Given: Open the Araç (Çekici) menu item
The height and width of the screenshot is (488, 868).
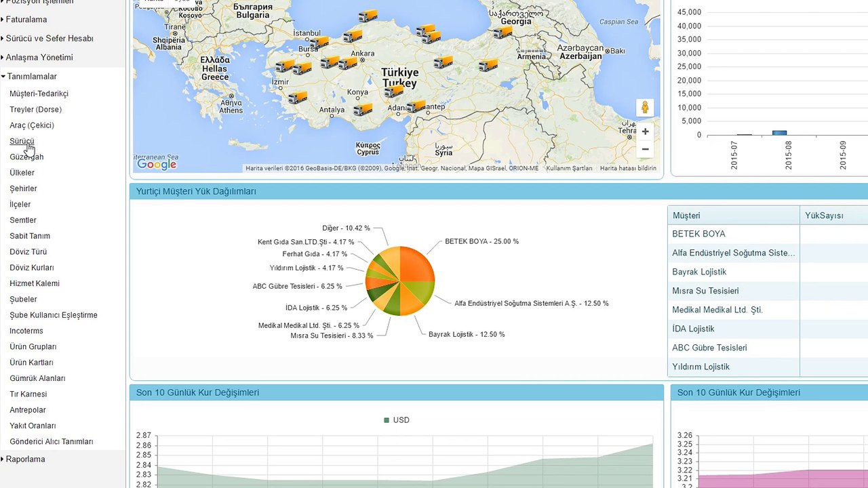Looking at the screenshot, I should pyautogui.click(x=32, y=125).
